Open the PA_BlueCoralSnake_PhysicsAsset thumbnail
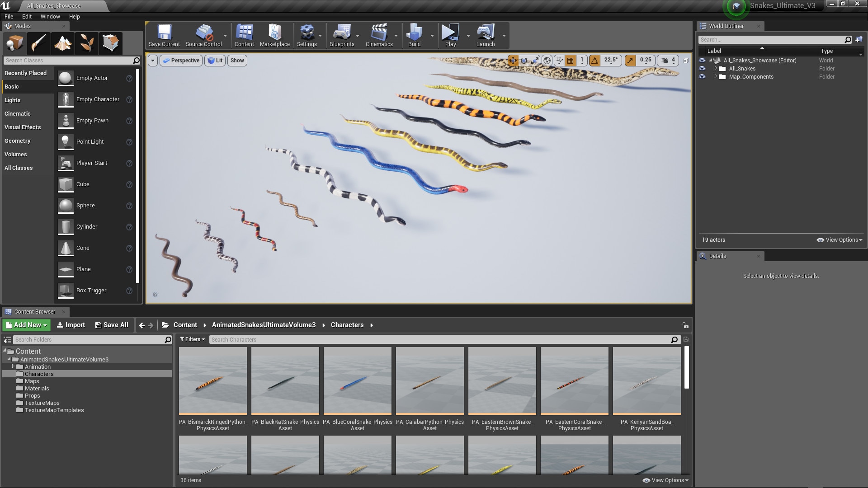868x488 pixels. 357,380
